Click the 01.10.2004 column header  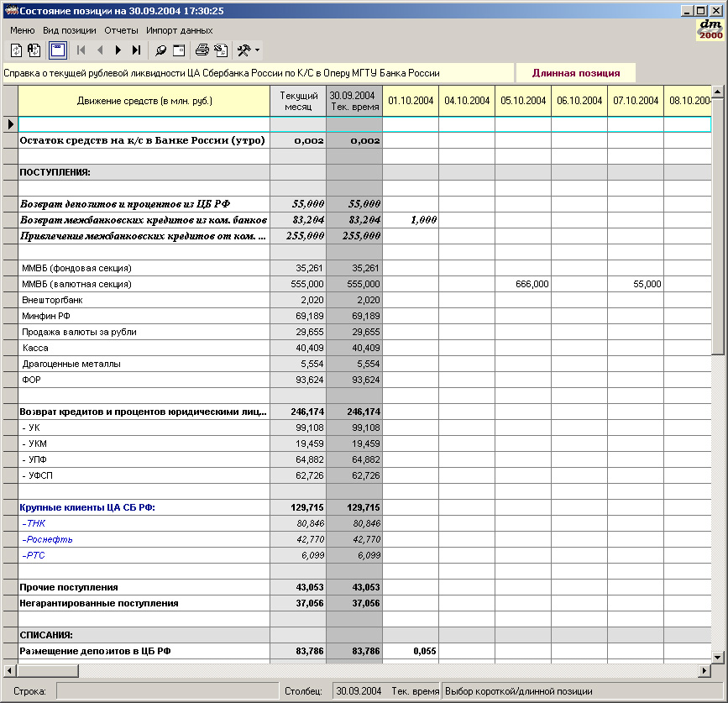pyautogui.click(x=411, y=101)
